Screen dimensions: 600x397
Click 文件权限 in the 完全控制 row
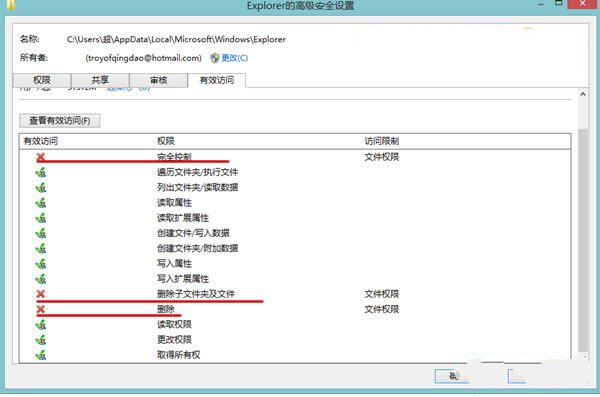click(x=382, y=157)
